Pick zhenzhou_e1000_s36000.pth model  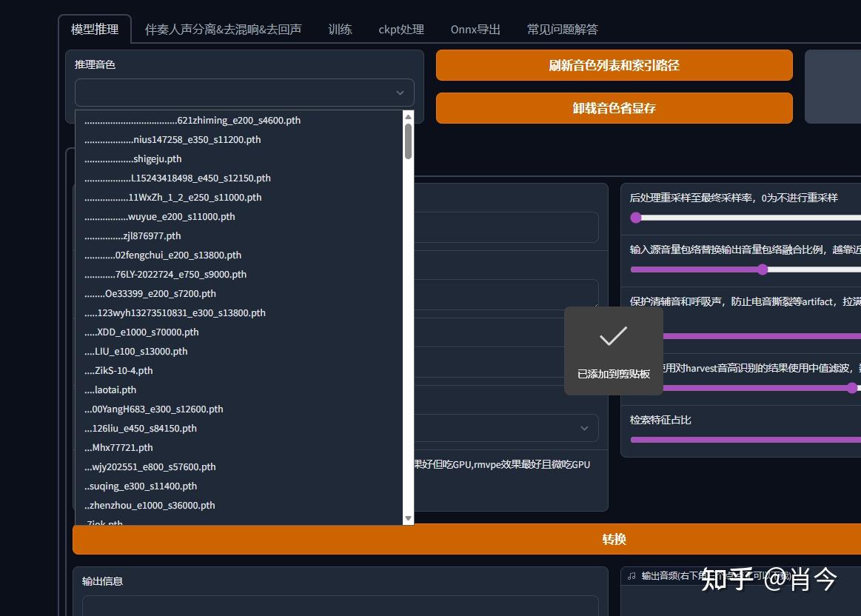click(x=239, y=505)
